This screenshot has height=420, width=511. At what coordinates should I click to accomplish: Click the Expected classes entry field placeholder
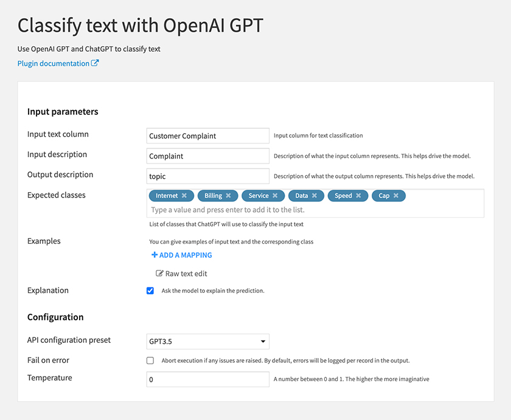point(228,210)
